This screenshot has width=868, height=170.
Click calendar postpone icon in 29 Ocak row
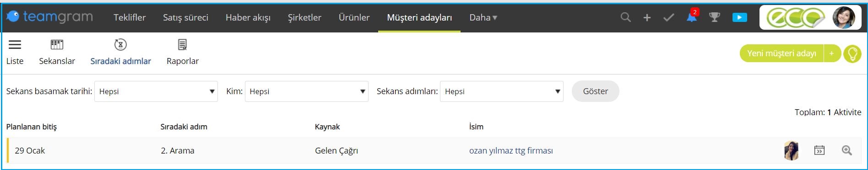[819, 150]
